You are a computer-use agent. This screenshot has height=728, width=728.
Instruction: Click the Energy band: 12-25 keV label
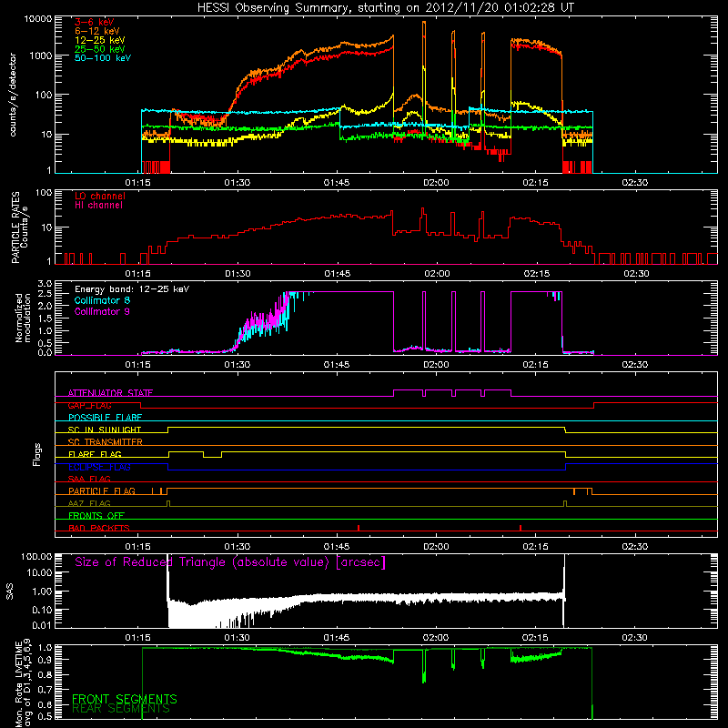click(x=132, y=289)
